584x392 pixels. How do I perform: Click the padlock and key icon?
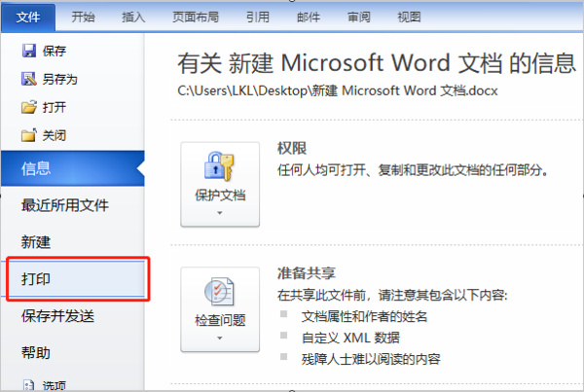[219, 166]
